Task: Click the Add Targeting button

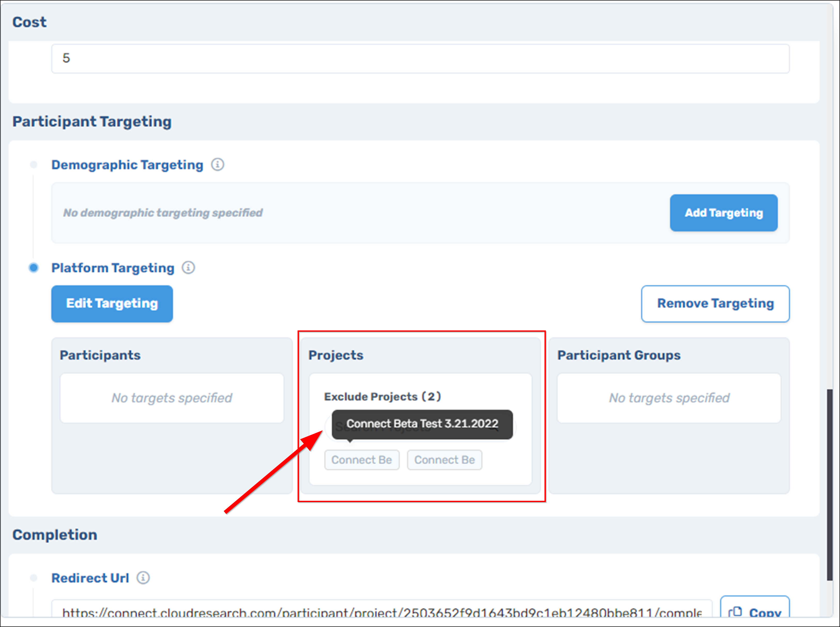Action: click(724, 213)
